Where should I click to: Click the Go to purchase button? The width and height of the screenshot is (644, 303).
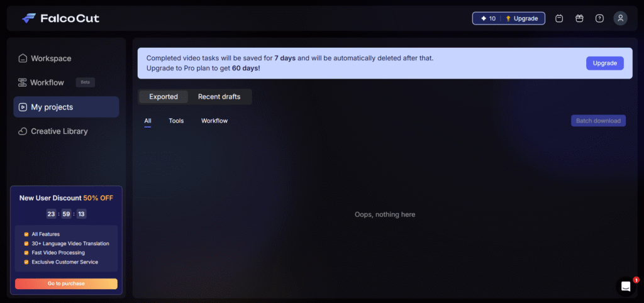(x=66, y=284)
